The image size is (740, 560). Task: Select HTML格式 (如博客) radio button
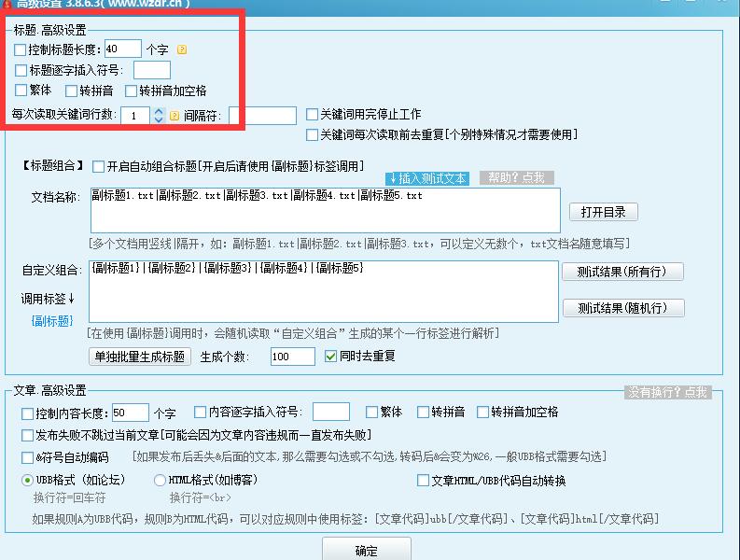point(160,481)
